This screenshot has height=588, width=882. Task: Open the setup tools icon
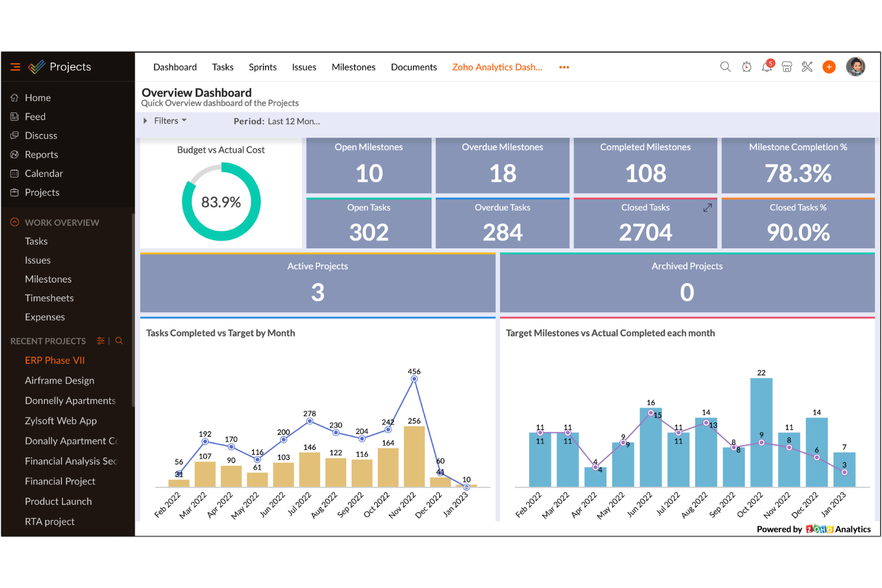coord(808,67)
